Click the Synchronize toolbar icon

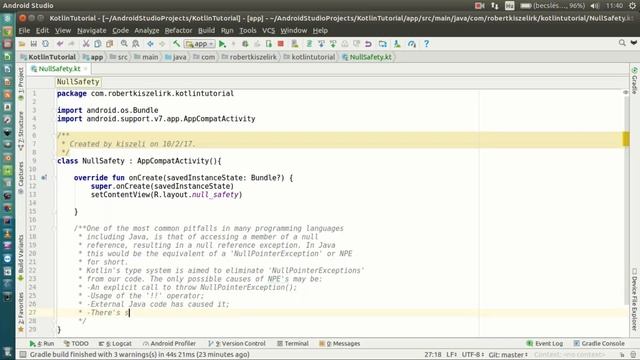(45, 44)
